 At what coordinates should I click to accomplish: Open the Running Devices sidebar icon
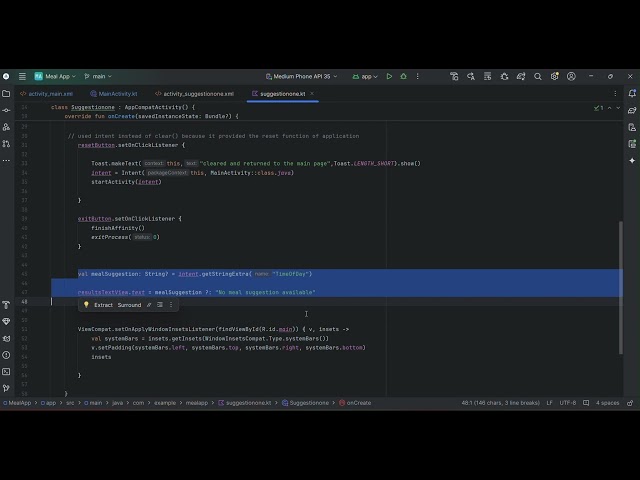(x=632, y=144)
